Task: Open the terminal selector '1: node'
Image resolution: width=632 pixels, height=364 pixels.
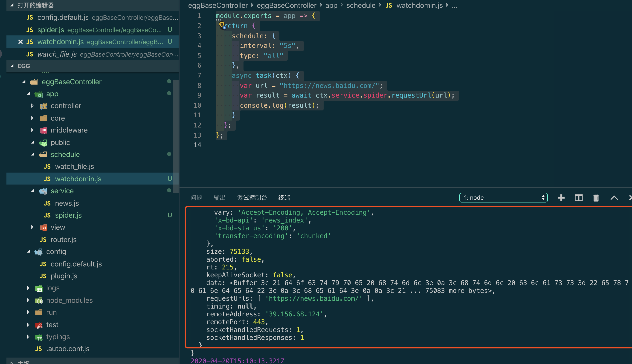Action: [x=504, y=198]
